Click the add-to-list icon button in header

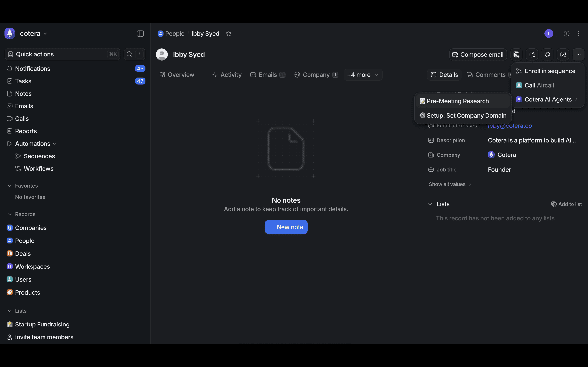[x=516, y=55]
